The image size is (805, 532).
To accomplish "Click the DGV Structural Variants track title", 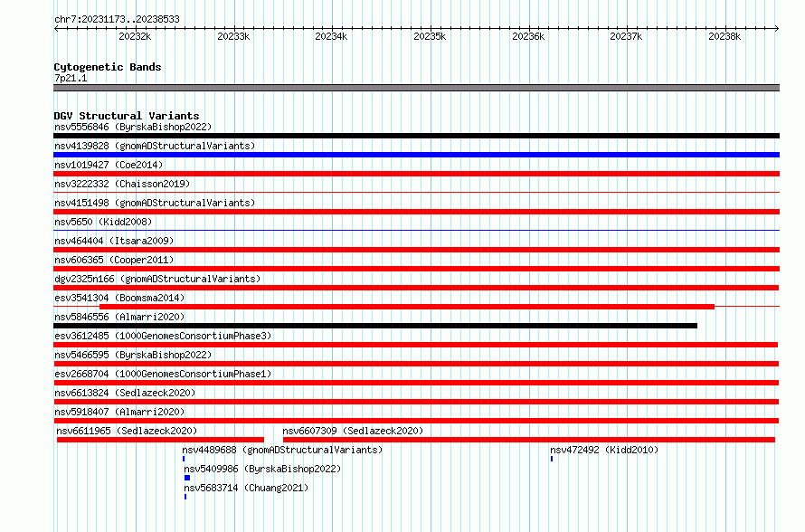I will [127, 116].
